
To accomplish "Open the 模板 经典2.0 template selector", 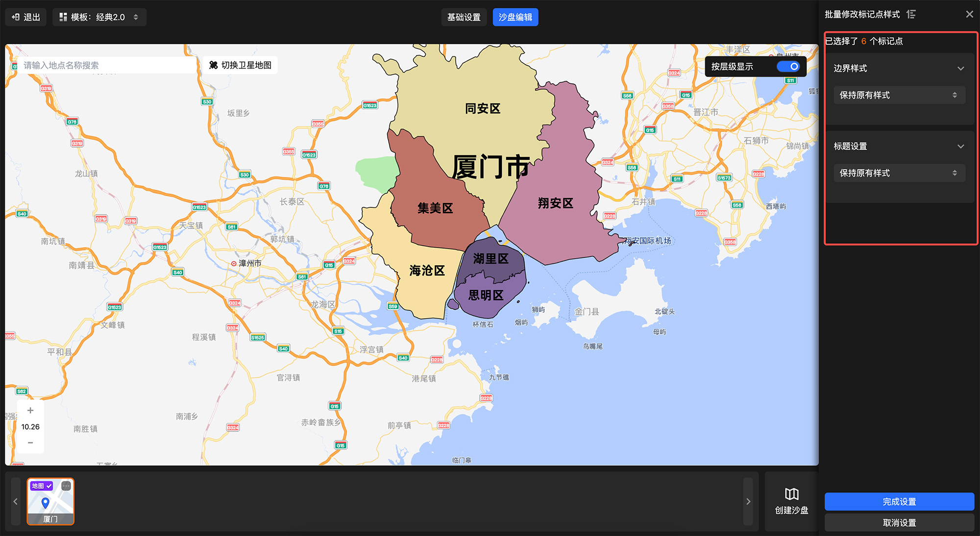I will (99, 17).
